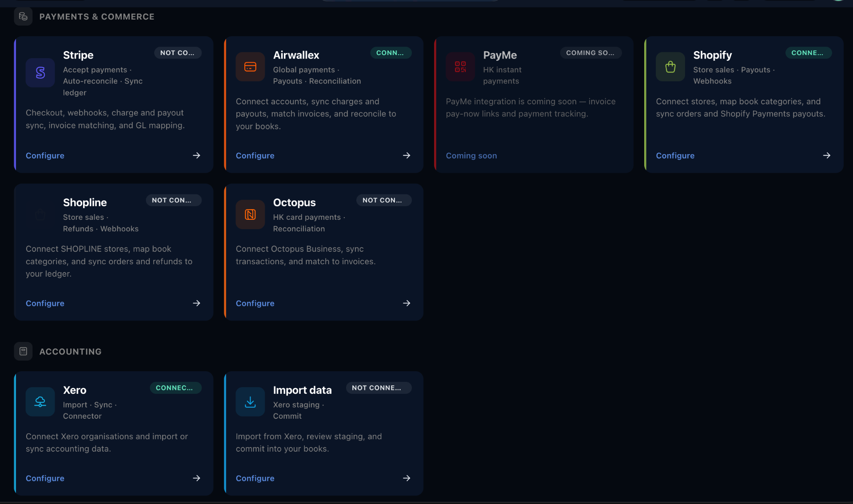Click the arrow on the Octopus card
Viewport: 853px width, 504px height.
[407, 303]
